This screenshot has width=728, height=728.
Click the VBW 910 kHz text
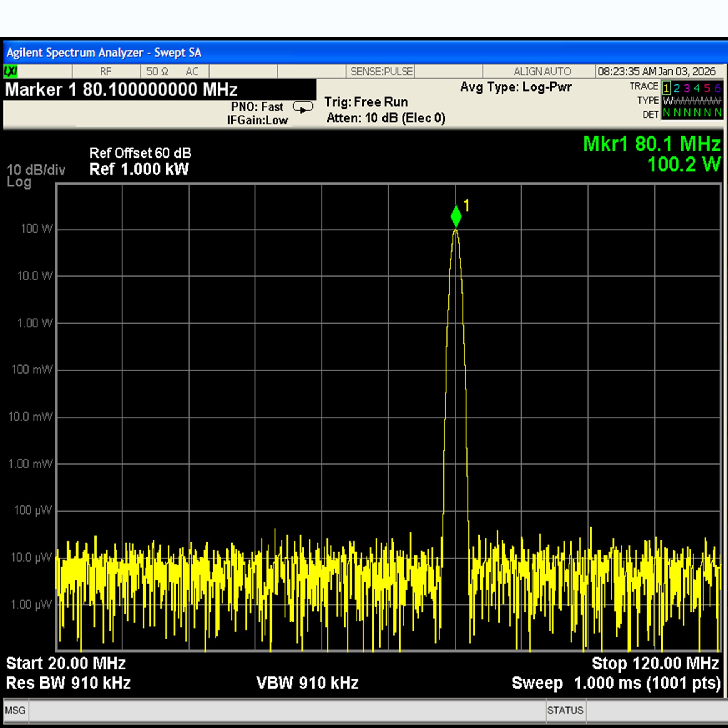pos(307,683)
